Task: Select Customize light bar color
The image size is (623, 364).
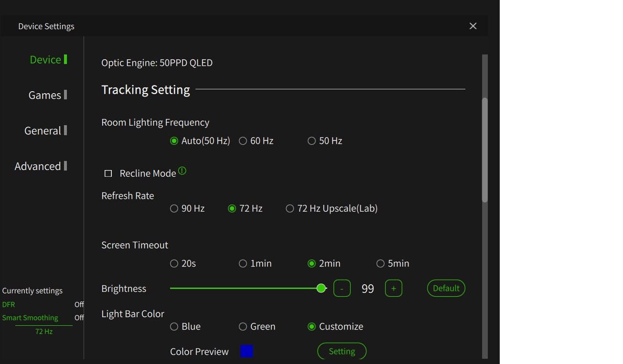Action: point(335,327)
